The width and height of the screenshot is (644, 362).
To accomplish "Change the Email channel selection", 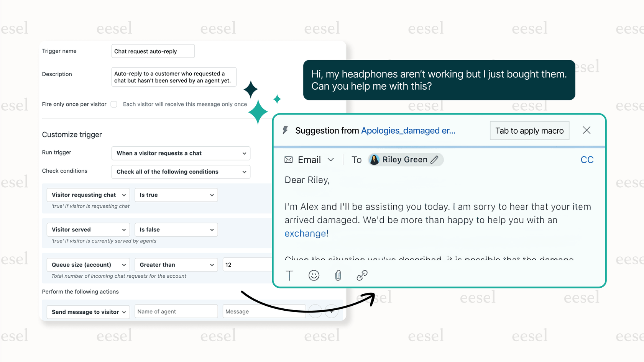I will [331, 159].
